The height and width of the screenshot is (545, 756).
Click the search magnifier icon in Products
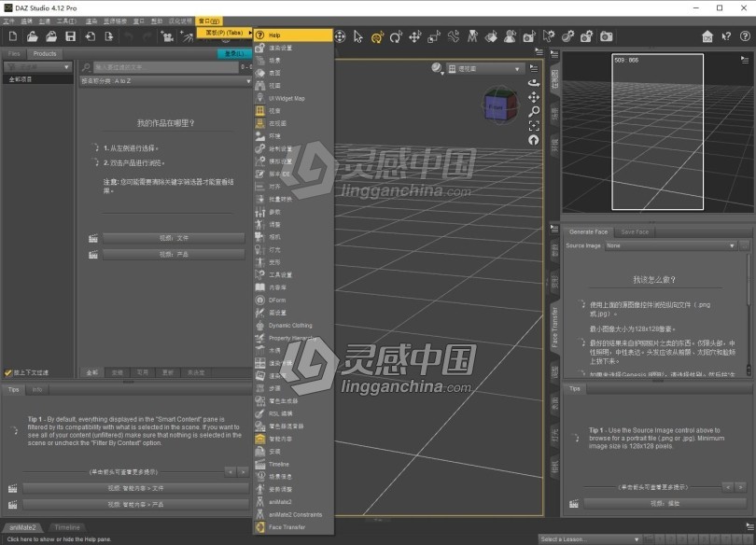(x=86, y=67)
